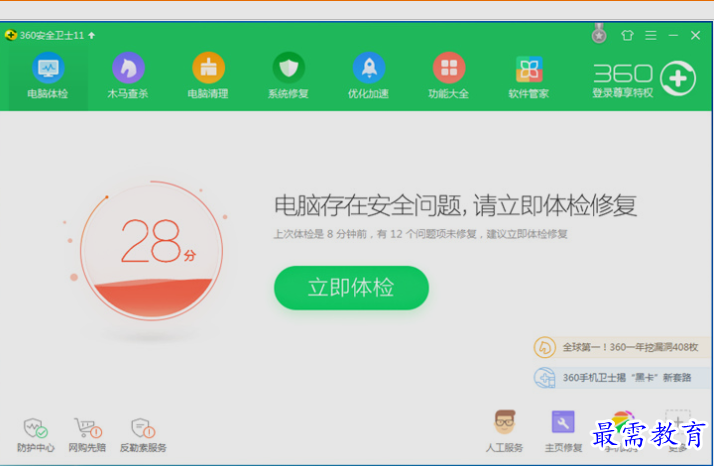The height and width of the screenshot is (466, 714).
Task: Click the 360安全卫士11 logo icon
Action: point(10,35)
